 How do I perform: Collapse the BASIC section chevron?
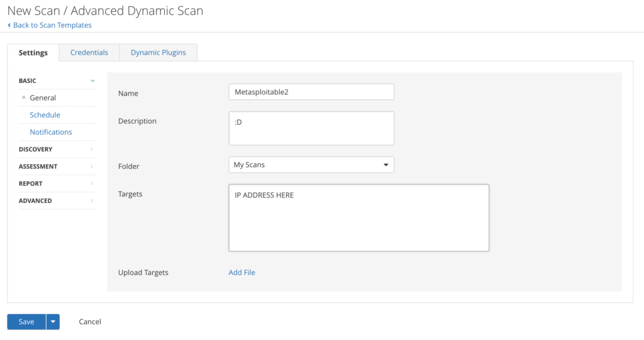click(x=92, y=81)
